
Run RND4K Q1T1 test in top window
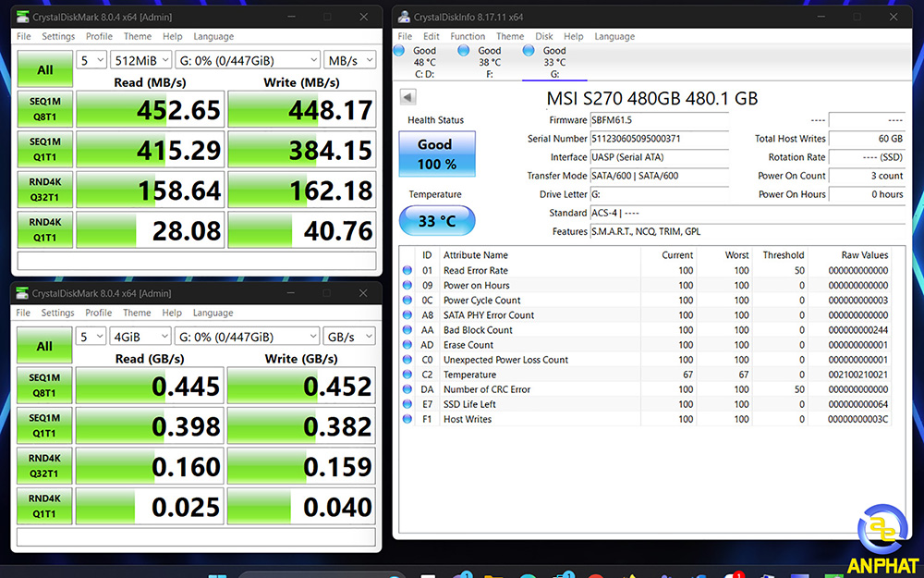44,229
